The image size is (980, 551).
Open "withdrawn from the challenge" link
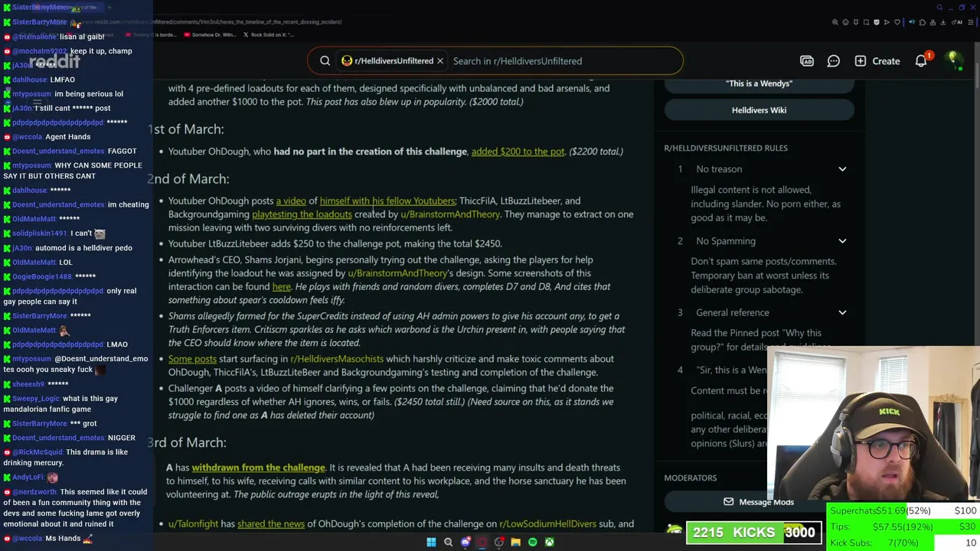[258, 468]
